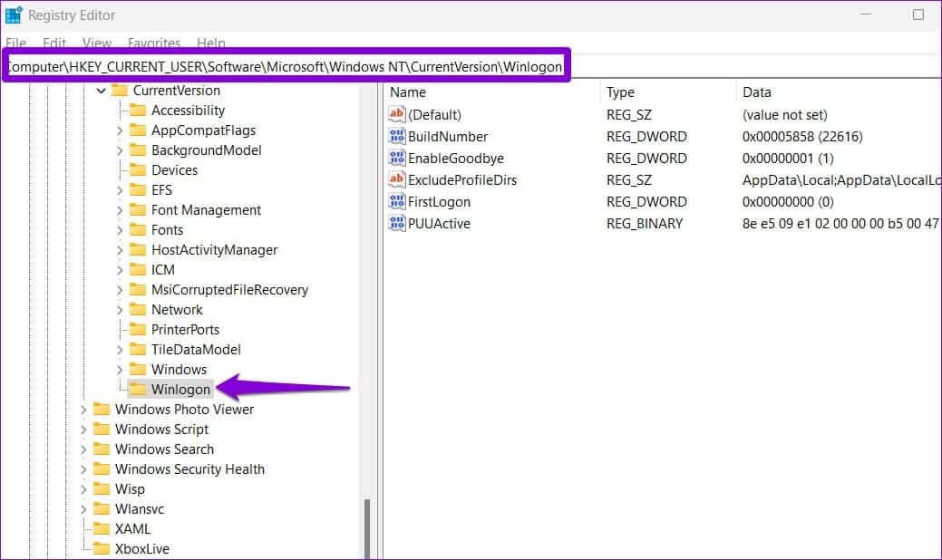Screen dimensions: 942x560
Task: Click the PrinterPorts folder icon
Action: coord(138,330)
